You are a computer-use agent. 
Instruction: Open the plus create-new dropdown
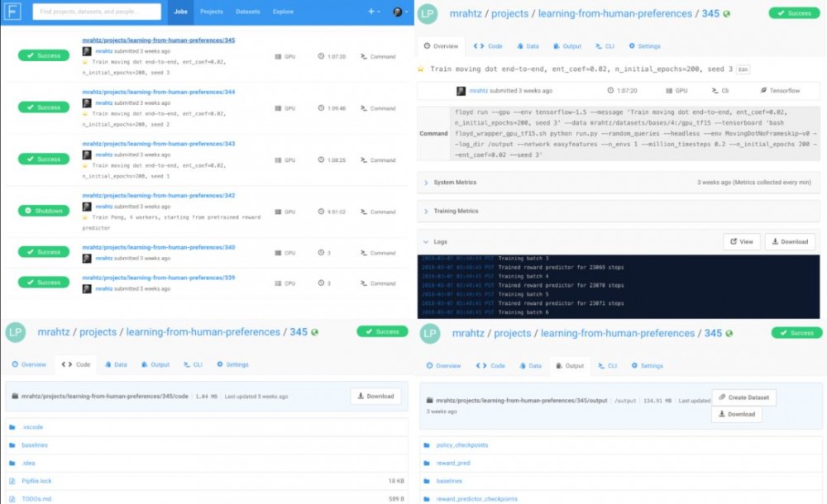tap(374, 11)
